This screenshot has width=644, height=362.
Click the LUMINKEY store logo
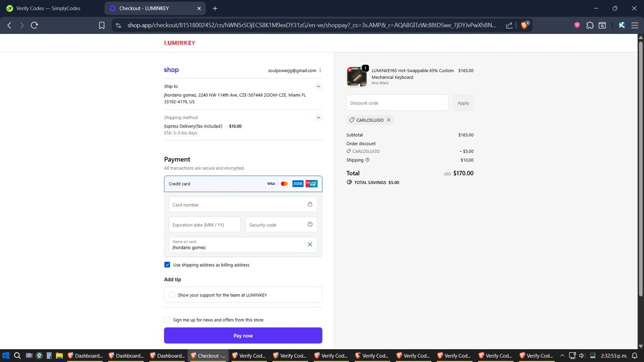[x=179, y=43]
